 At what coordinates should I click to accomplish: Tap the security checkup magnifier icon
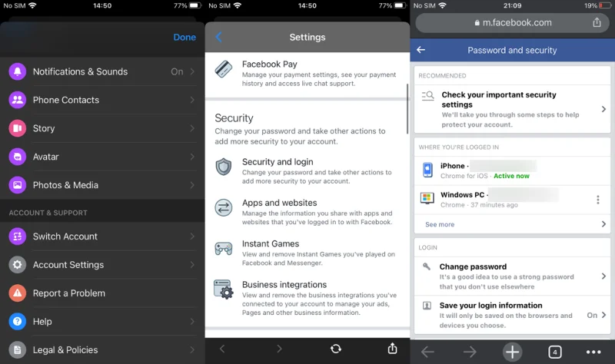[427, 95]
